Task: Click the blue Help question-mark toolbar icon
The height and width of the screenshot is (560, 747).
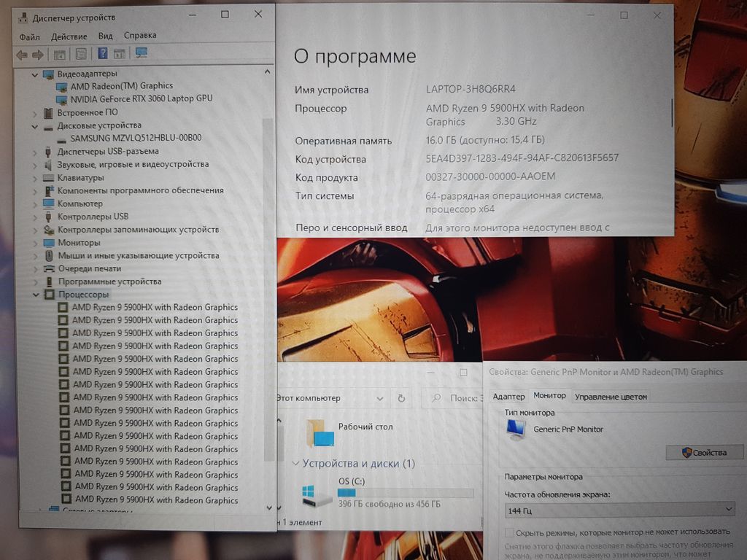Action: click(x=102, y=53)
